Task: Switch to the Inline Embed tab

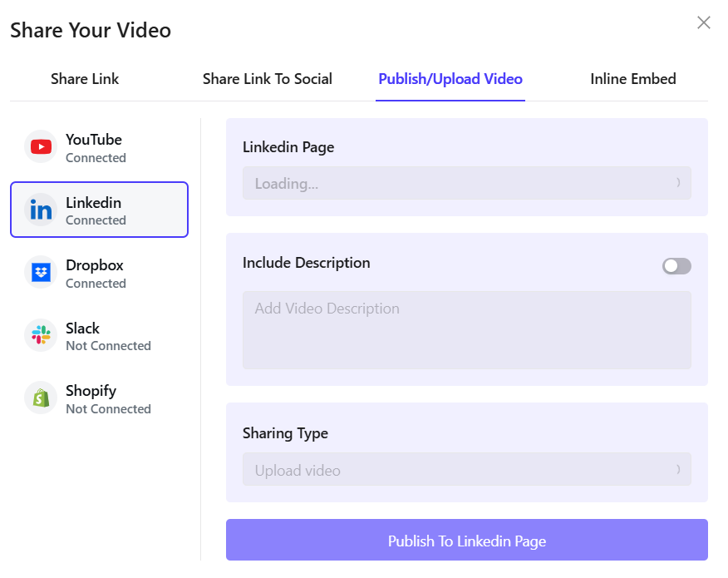Action: click(632, 79)
